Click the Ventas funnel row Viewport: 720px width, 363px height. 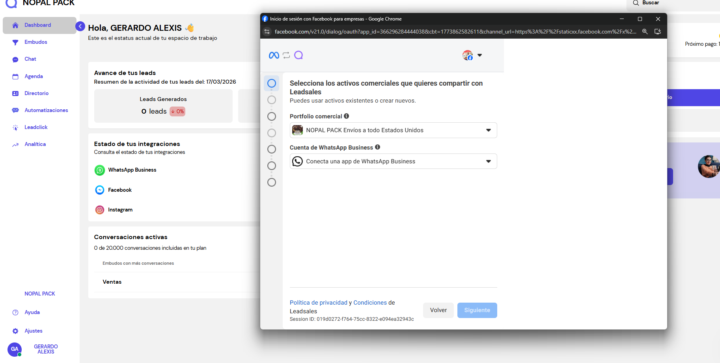coord(112,282)
